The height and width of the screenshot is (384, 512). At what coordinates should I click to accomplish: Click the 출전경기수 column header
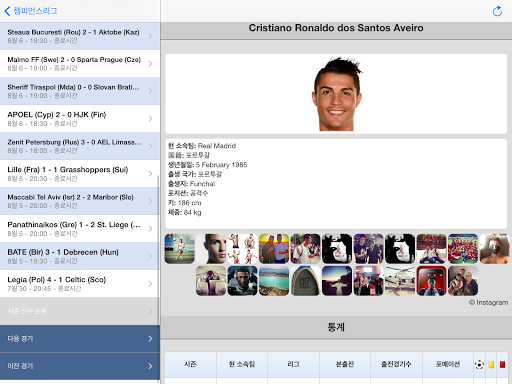tap(396, 364)
